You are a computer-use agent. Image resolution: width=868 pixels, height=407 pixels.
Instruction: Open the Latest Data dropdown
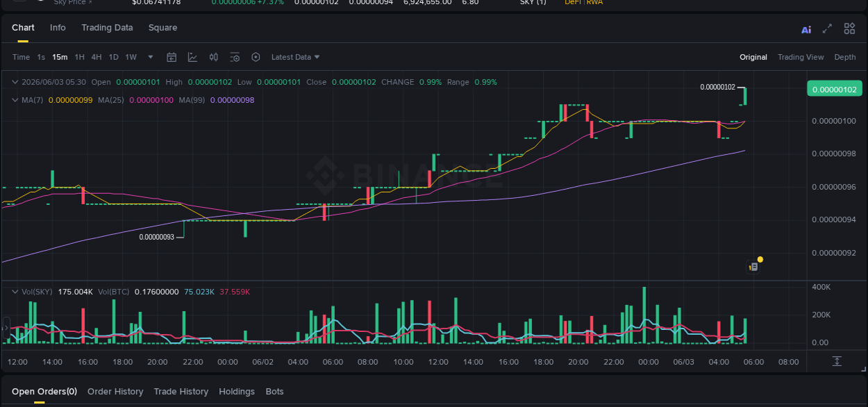point(295,57)
